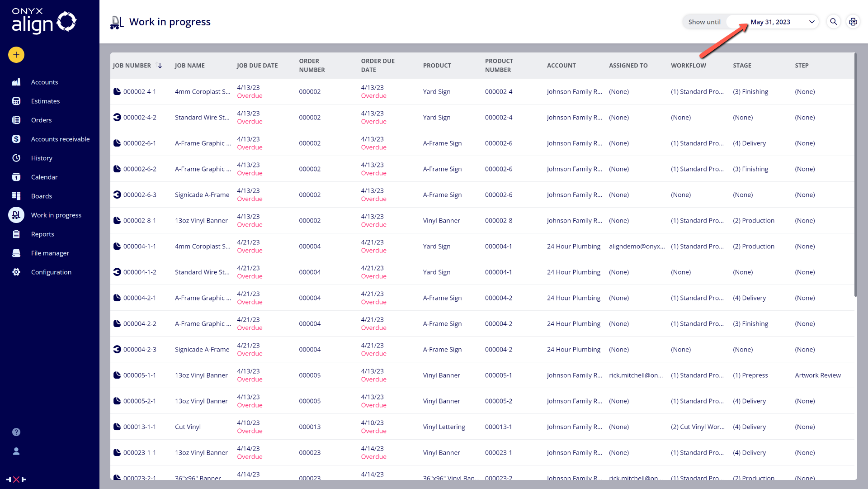868x489 pixels.
Task: Sort by Account column header
Action: 561,66
